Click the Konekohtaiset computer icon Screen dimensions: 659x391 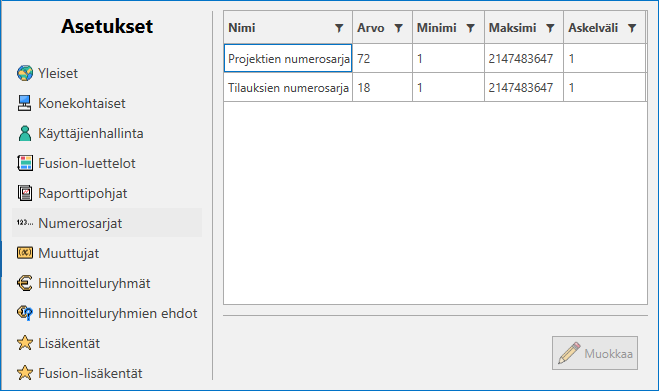(x=25, y=103)
